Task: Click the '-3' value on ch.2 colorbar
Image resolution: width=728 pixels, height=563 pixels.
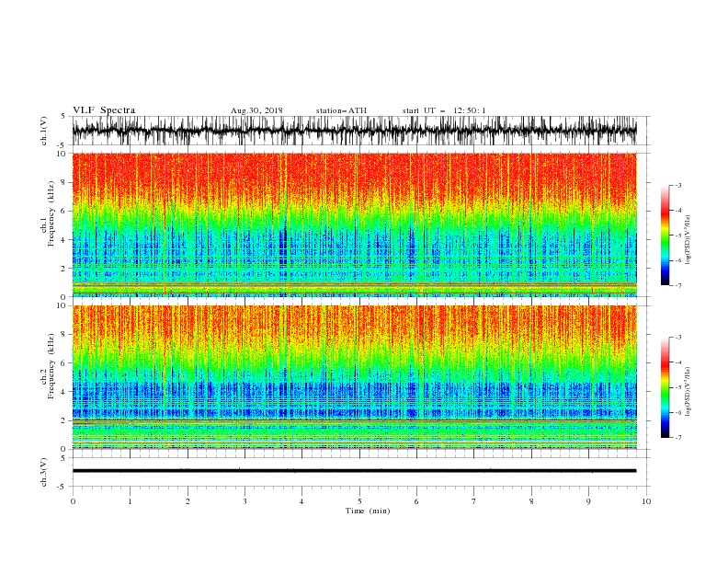Action: (x=678, y=338)
